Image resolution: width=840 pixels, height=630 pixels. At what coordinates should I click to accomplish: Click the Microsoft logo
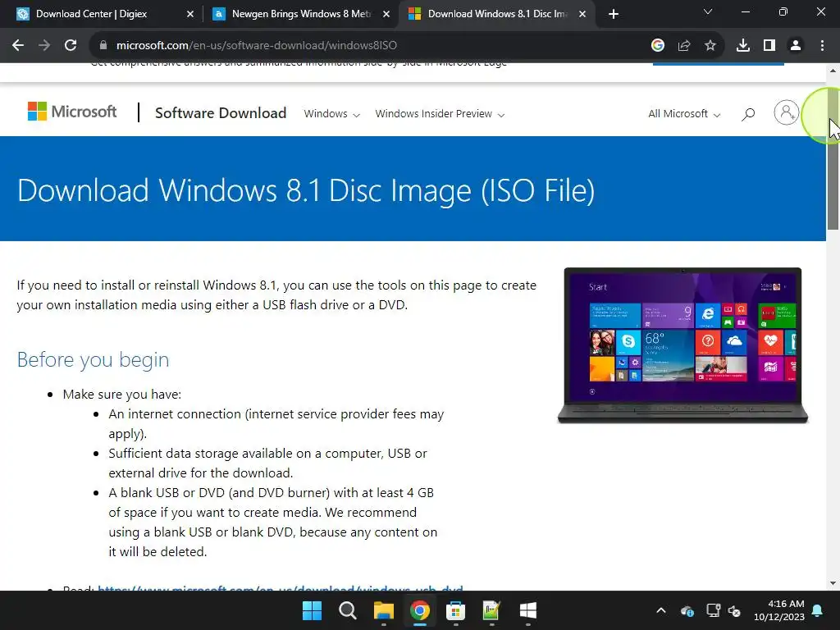[72, 112]
